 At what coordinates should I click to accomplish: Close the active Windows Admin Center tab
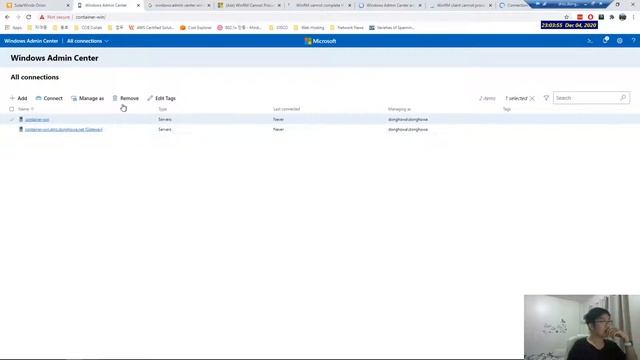click(138, 5)
